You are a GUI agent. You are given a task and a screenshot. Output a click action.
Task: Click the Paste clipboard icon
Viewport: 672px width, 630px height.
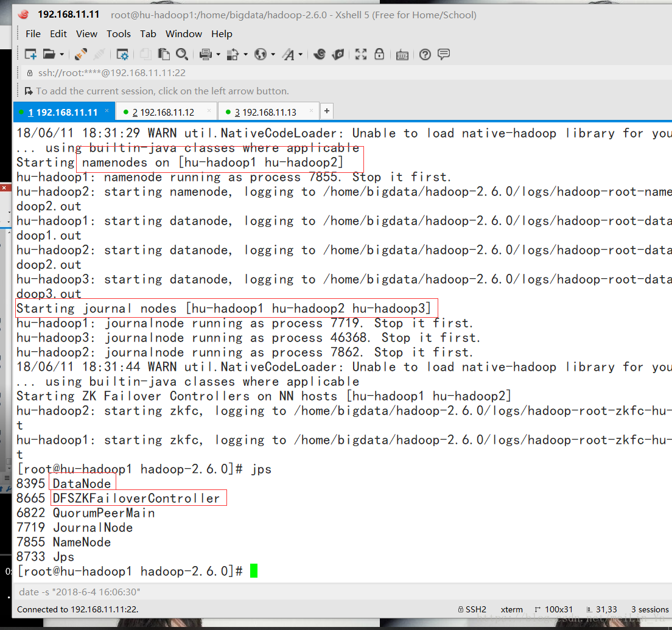point(164,54)
